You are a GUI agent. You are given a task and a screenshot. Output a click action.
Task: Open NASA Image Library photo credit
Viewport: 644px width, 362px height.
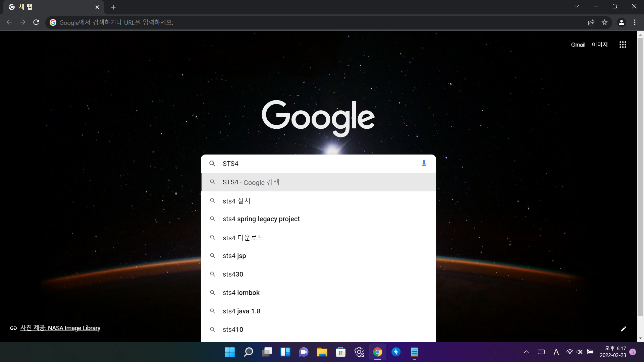click(60, 328)
